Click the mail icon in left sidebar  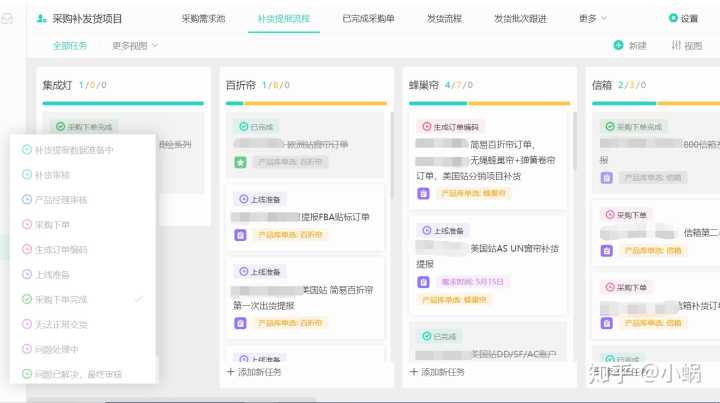pyautogui.click(x=7, y=19)
